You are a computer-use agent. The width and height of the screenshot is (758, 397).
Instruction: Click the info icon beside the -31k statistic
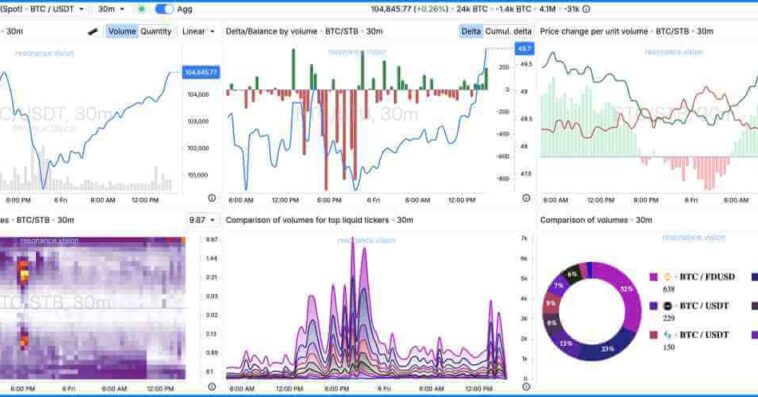pyautogui.click(x=586, y=9)
